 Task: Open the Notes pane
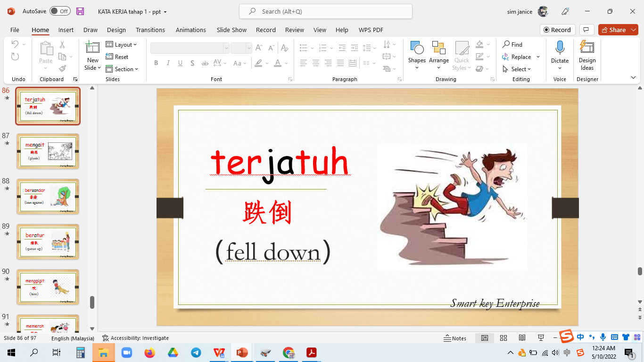[455, 338]
